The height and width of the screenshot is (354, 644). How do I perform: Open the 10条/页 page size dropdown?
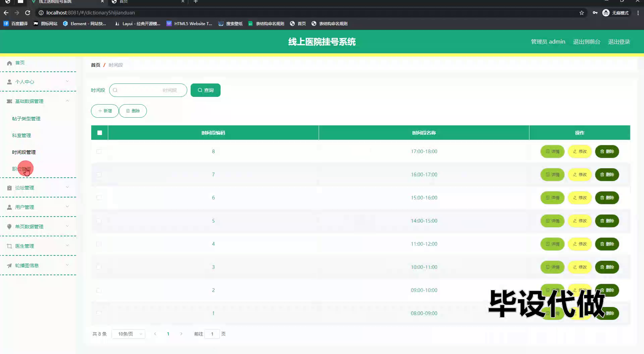coord(128,334)
